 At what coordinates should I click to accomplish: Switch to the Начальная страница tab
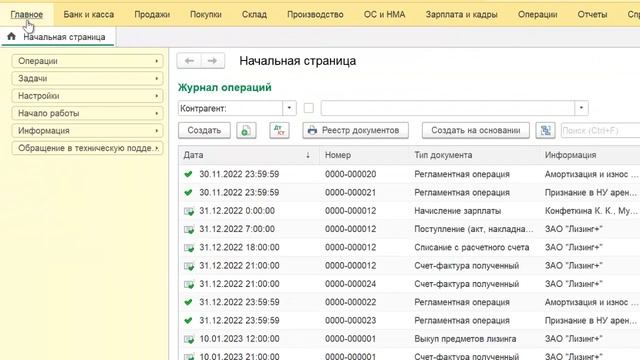coord(58,37)
